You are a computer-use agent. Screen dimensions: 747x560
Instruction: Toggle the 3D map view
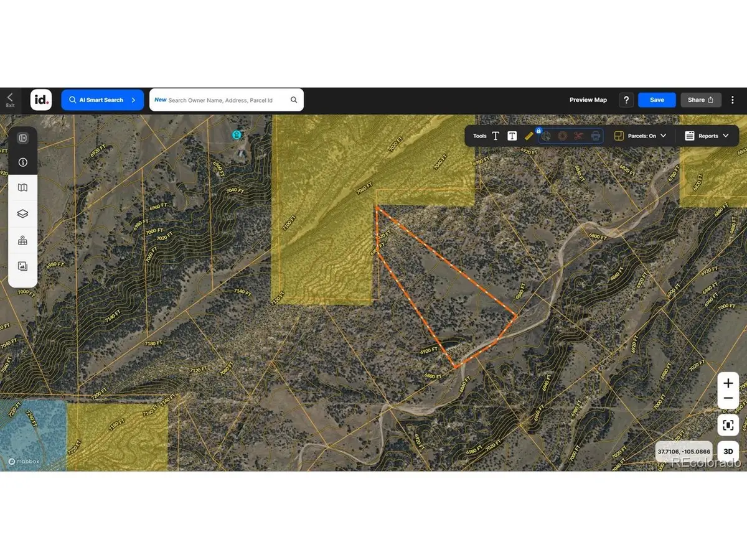click(728, 451)
